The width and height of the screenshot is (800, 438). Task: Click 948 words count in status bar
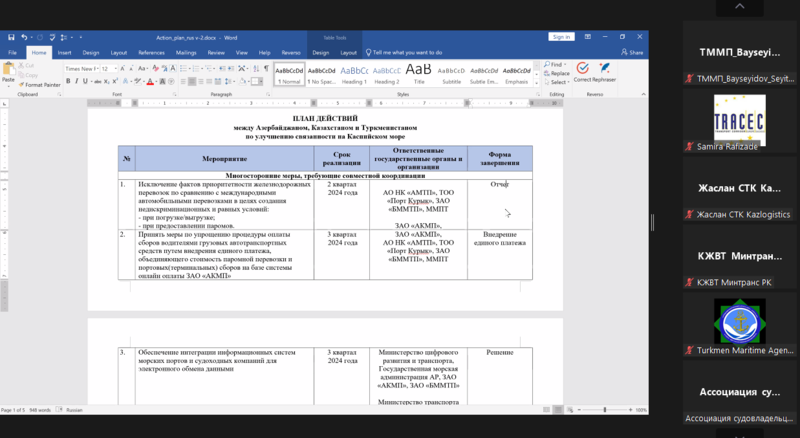click(40, 409)
